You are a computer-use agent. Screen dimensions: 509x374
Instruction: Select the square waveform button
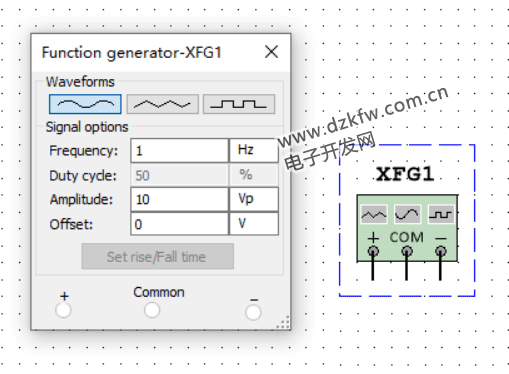[239, 104]
